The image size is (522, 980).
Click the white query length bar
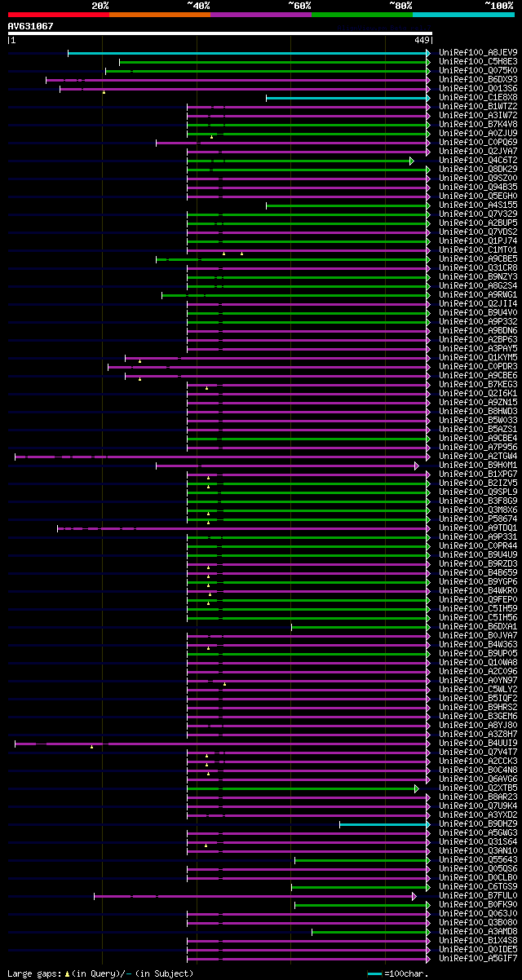click(x=219, y=33)
